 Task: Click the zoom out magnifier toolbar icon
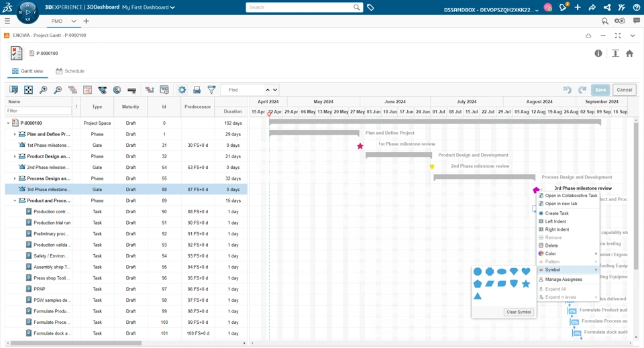(58, 90)
